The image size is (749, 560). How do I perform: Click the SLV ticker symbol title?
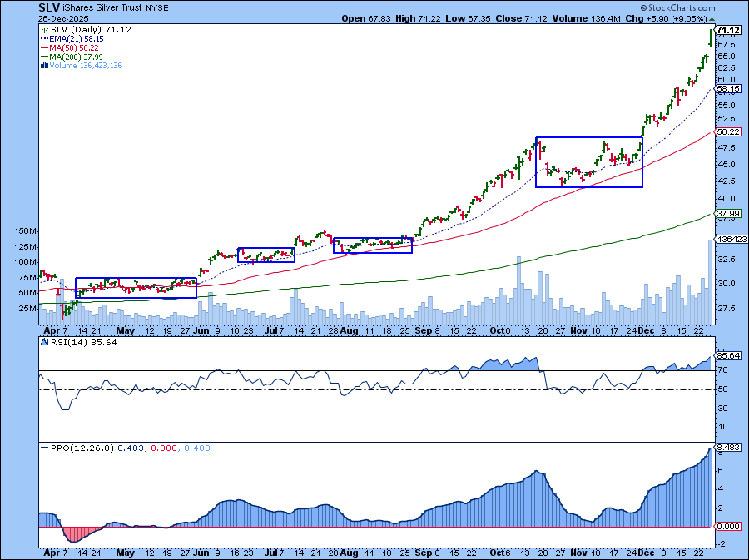point(49,7)
